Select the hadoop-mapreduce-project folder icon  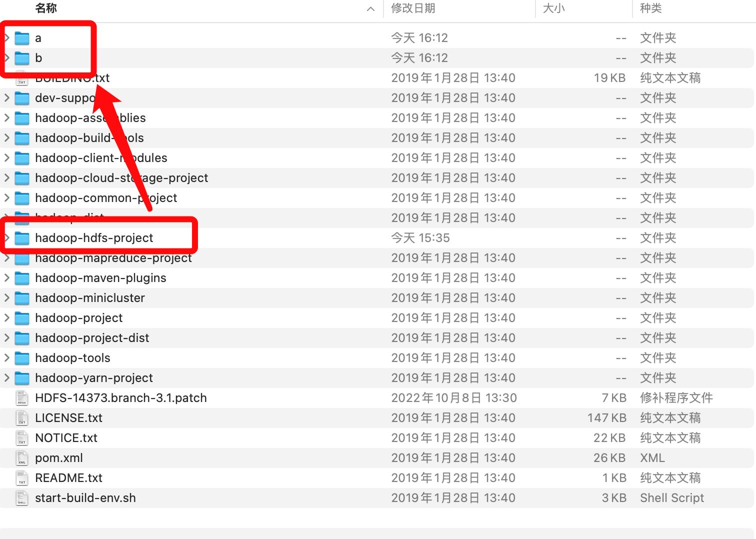22,259
